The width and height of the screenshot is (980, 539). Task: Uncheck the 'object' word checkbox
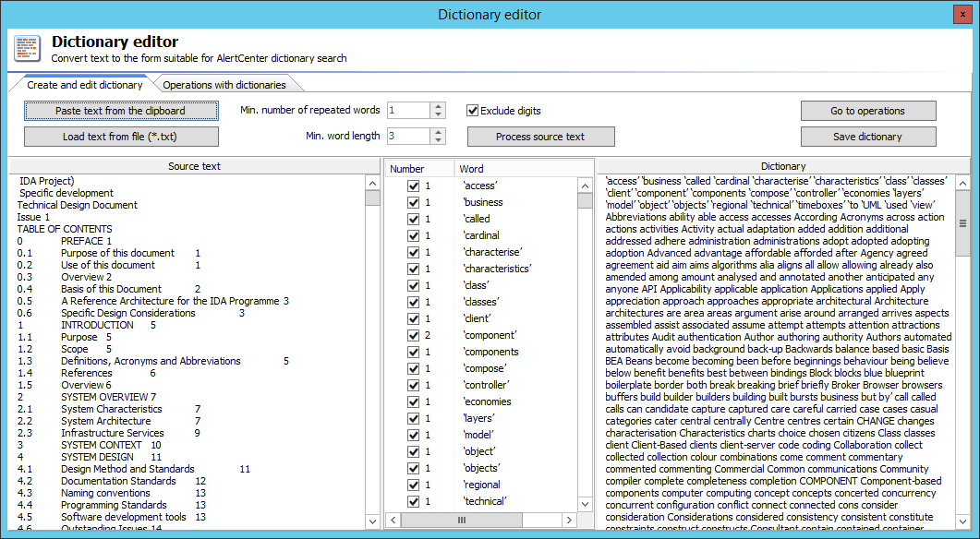pos(413,451)
